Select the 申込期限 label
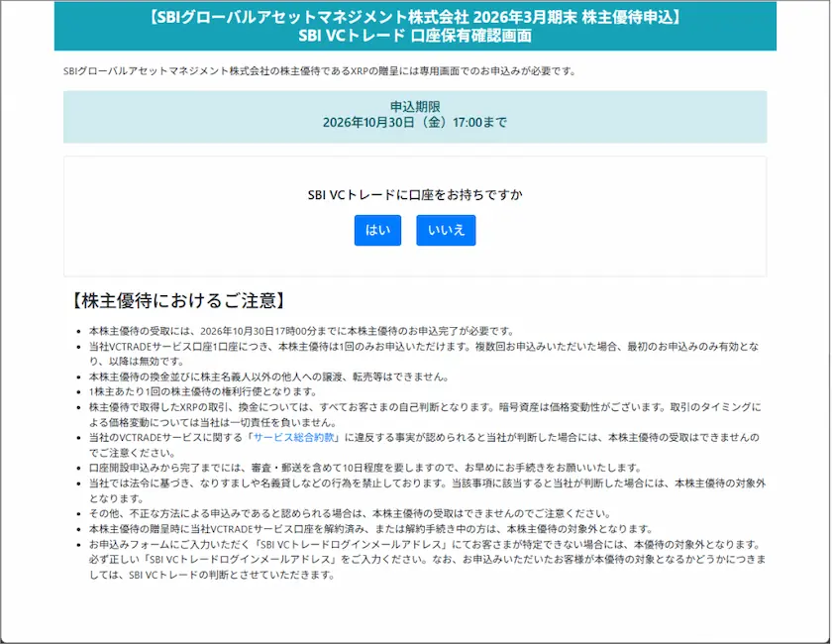The height and width of the screenshot is (644, 832). click(415, 106)
